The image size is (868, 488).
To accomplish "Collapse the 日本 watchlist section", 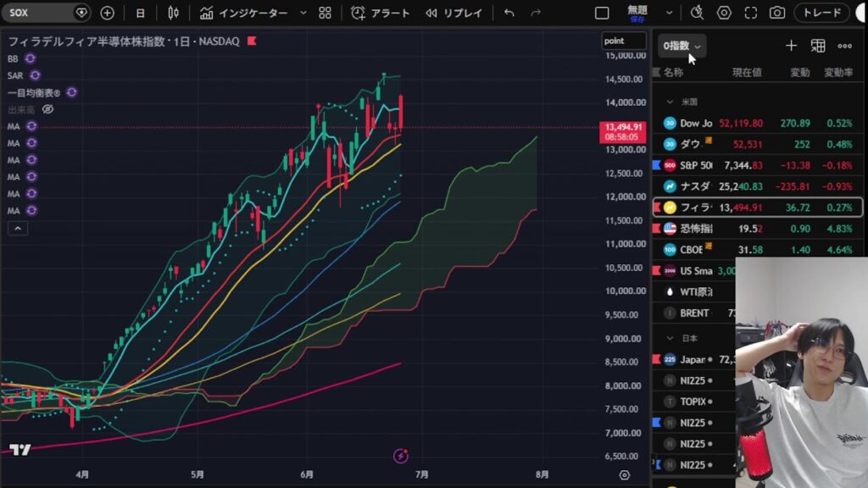I will pos(670,338).
